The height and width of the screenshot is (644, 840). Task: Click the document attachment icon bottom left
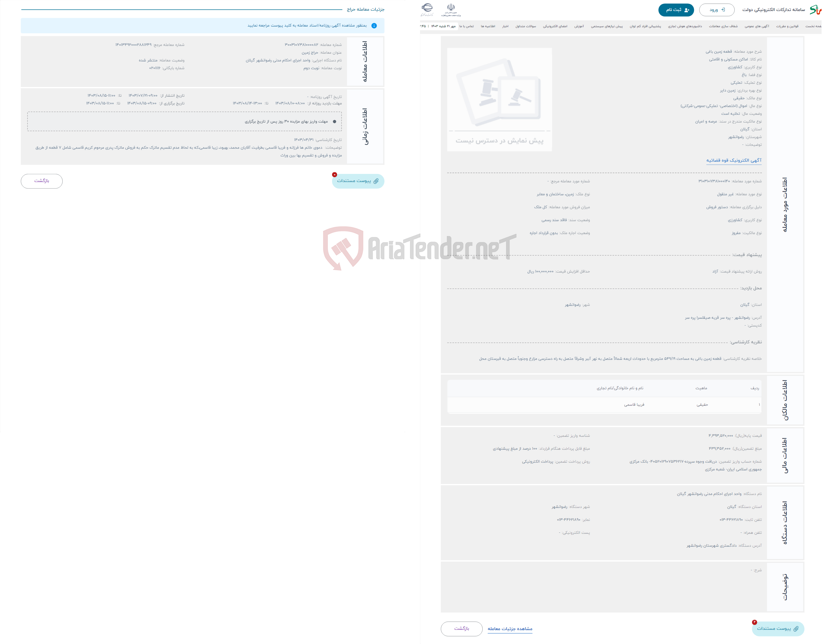pyautogui.click(x=358, y=181)
